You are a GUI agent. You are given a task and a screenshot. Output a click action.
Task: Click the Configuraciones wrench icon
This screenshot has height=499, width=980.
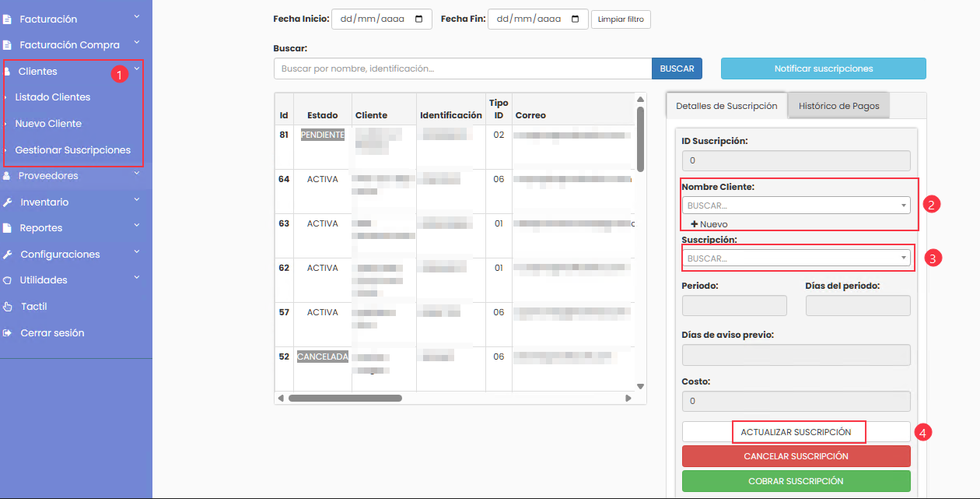click(7, 255)
